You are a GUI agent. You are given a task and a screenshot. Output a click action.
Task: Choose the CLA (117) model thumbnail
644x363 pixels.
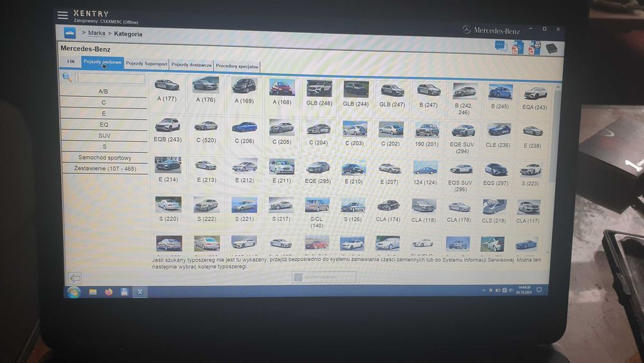[x=528, y=208]
